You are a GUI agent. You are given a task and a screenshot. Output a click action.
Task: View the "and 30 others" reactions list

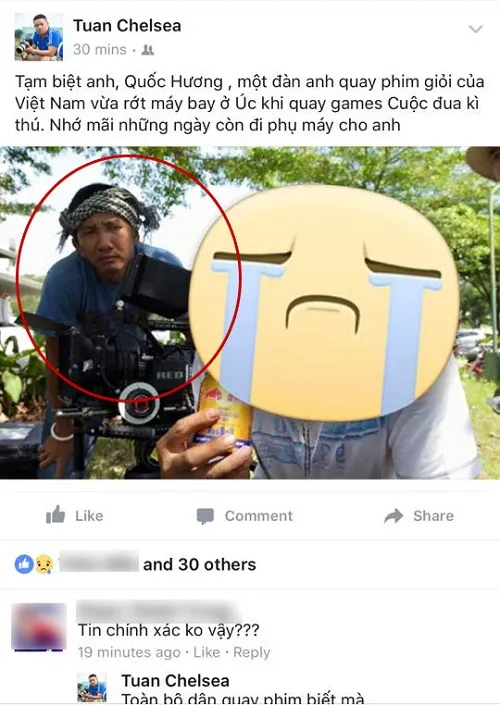coord(199,564)
